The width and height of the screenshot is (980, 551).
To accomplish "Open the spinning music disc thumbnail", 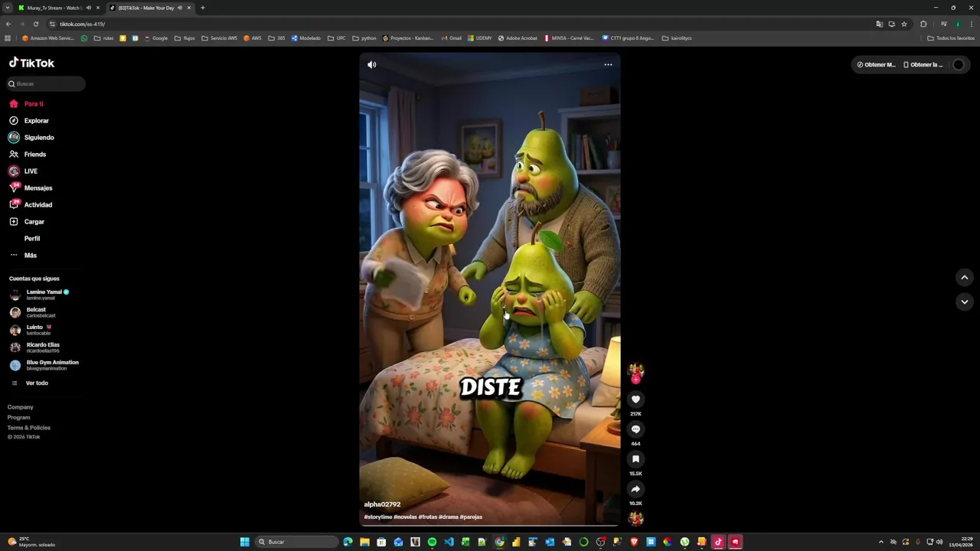I will coord(635,518).
